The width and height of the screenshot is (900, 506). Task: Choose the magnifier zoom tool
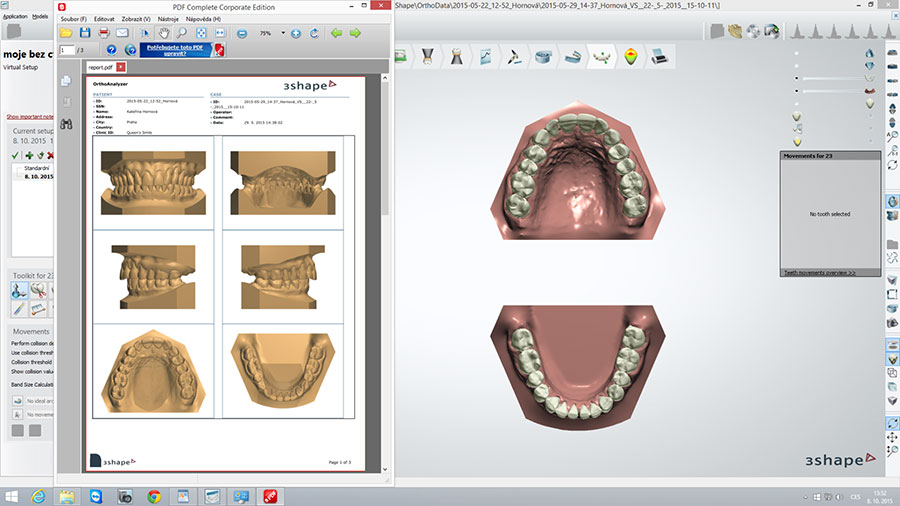[182, 33]
